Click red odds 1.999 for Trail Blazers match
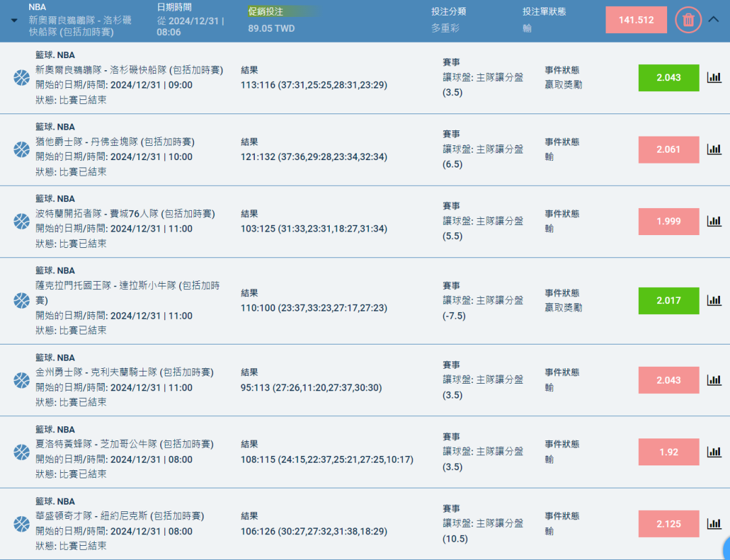This screenshot has height=560, width=730. tap(668, 222)
